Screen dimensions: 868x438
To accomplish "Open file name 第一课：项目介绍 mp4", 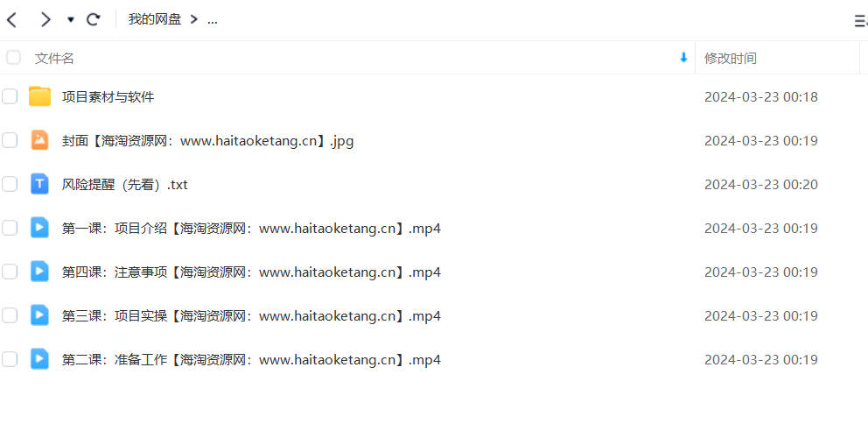I will point(251,229).
